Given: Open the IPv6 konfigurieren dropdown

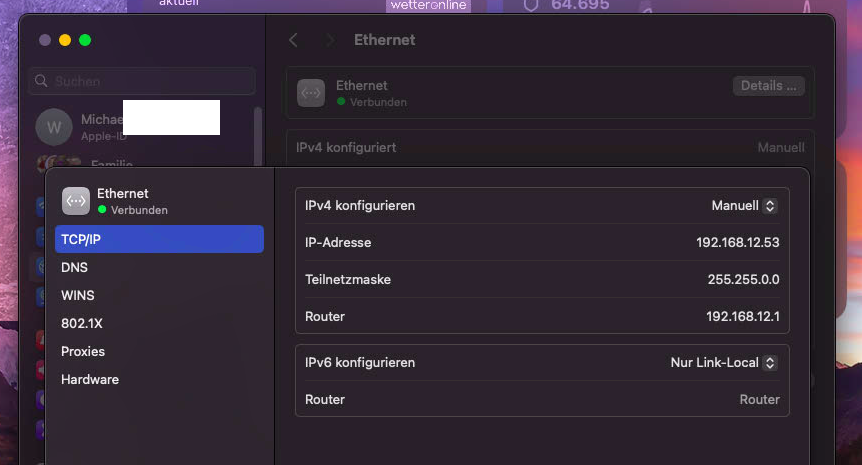Looking at the screenshot, I should 723,363.
